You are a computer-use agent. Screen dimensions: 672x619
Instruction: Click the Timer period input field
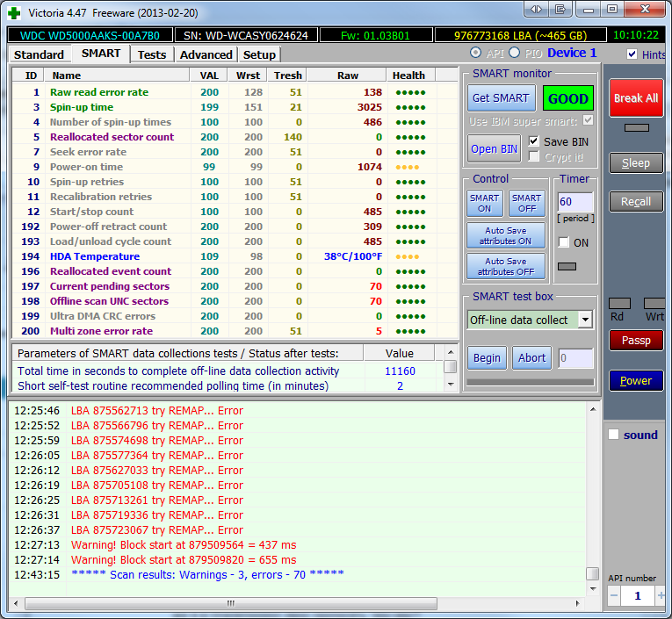(574, 202)
